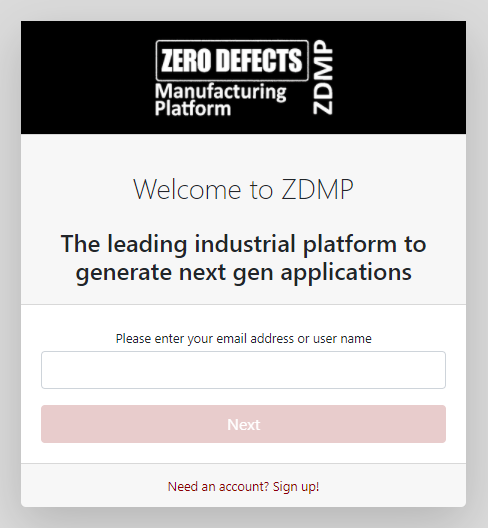Click the word 'ZERO' in the logo
This screenshot has width=488, height=528.
pos(186,61)
